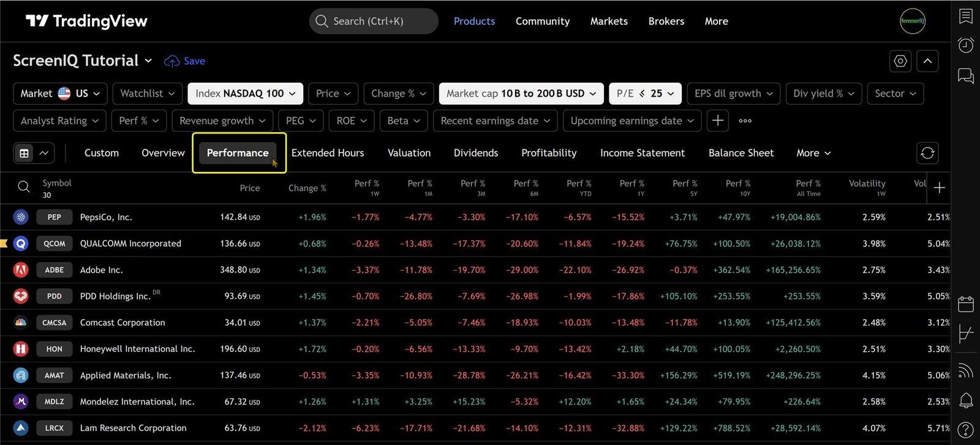The image size is (980, 445).
Task: Open the screener settings hexagon icon
Action: (900, 61)
